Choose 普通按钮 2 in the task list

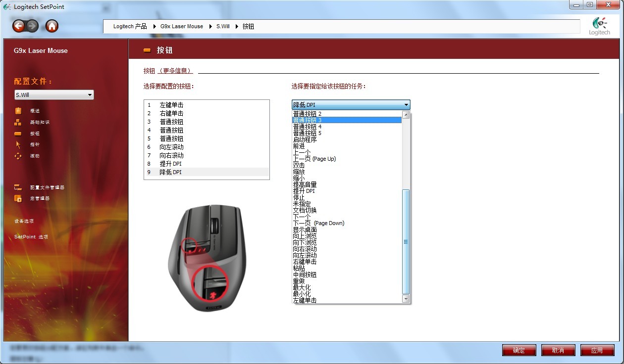(x=347, y=114)
